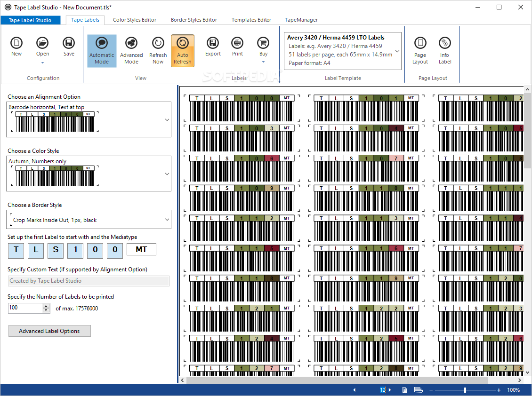The image size is (532, 396).
Task: Click the scroll right arrow of the preview
Action: coord(519,380)
